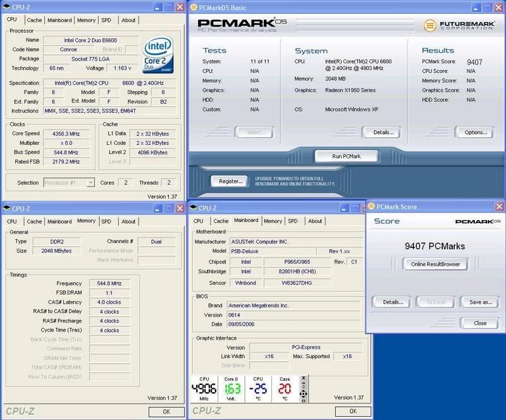Click the disabled Select... tests button

(256, 132)
